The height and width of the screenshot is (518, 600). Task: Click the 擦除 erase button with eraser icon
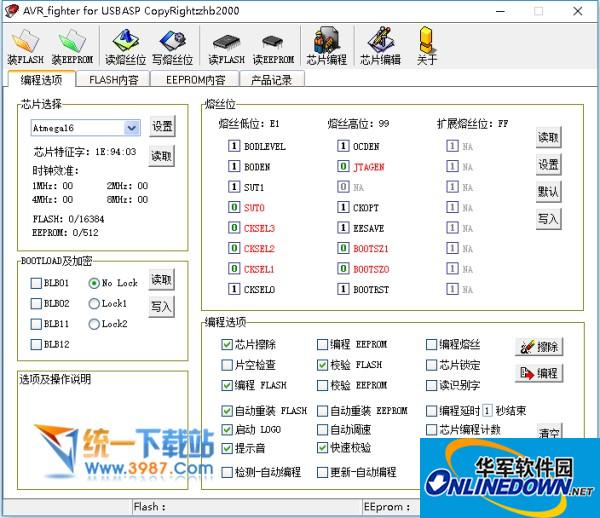(539, 347)
